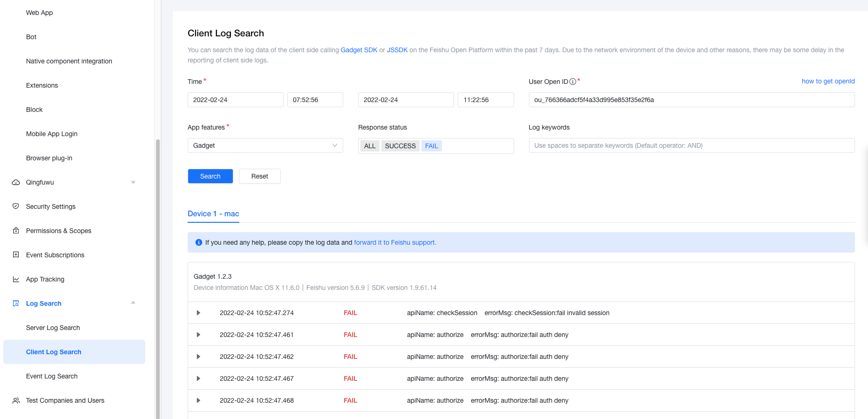868x419 pixels.
Task: Open Server Log Search in sidebar
Action: click(x=53, y=328)
